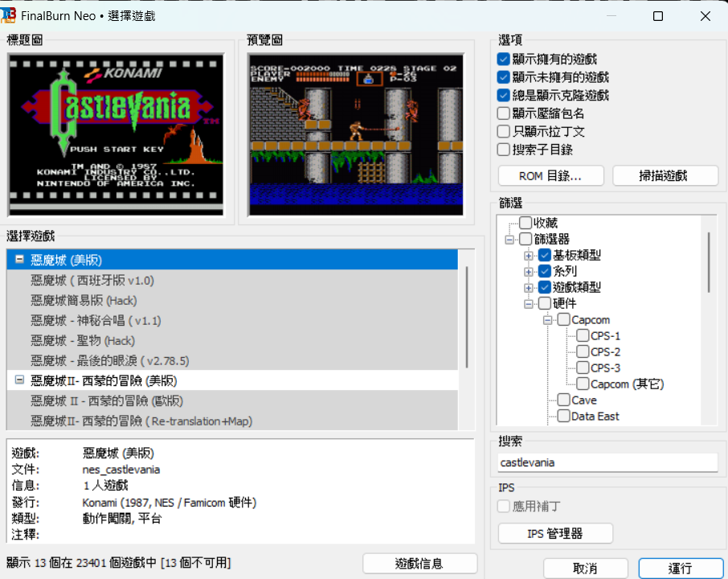Check the 篩選器 root checkbox

(526, 239)
